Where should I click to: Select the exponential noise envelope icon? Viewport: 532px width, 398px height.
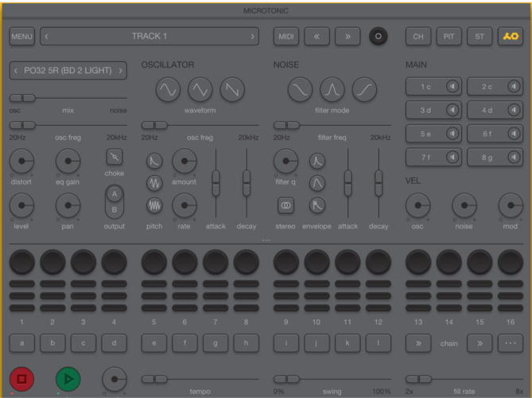pos(317,161)
